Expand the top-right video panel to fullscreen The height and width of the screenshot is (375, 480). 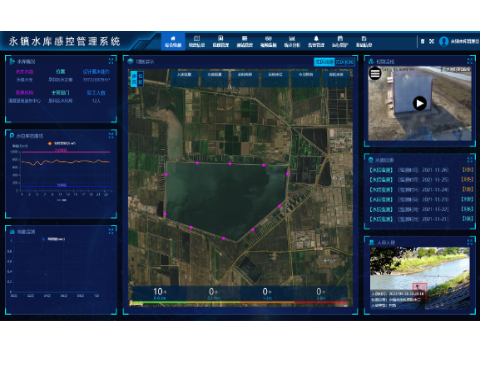point(470,61)
